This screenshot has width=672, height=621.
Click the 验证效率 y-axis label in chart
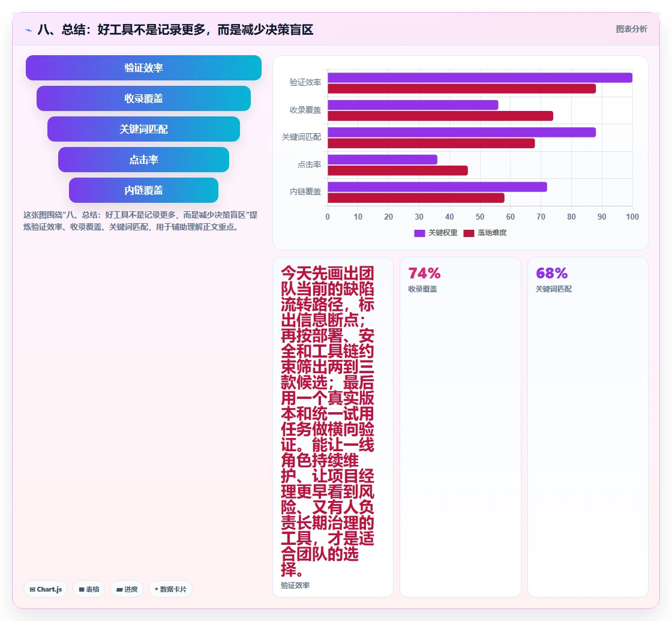(x=305, y=82)
